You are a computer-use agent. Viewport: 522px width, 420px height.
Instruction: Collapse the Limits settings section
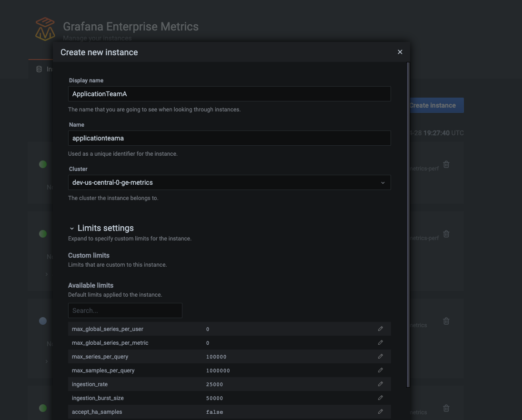pyautogui.click(x=72, y=229)
